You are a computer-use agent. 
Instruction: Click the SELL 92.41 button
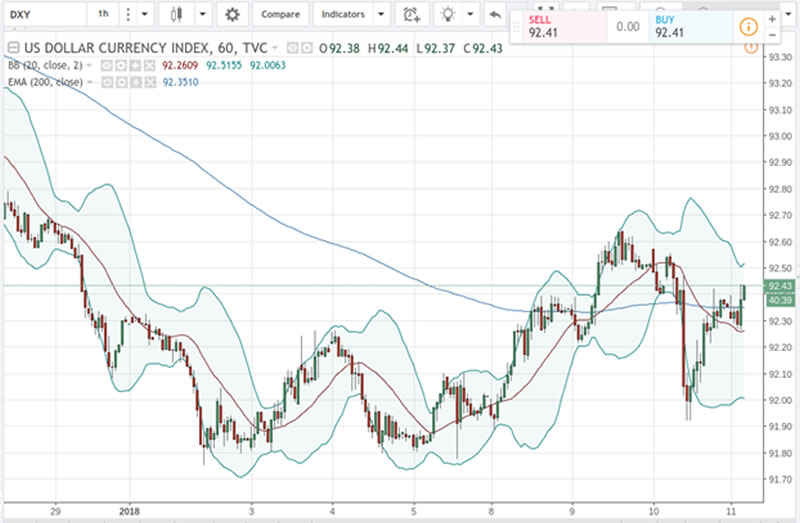point(553,26)
